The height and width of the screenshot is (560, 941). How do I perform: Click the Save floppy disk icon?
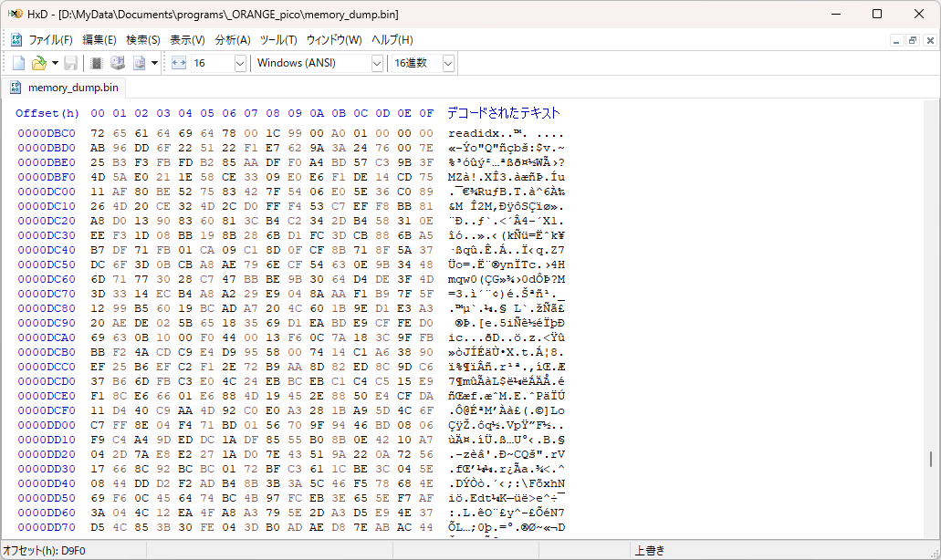pyautogui.click(x=71, y=63)
